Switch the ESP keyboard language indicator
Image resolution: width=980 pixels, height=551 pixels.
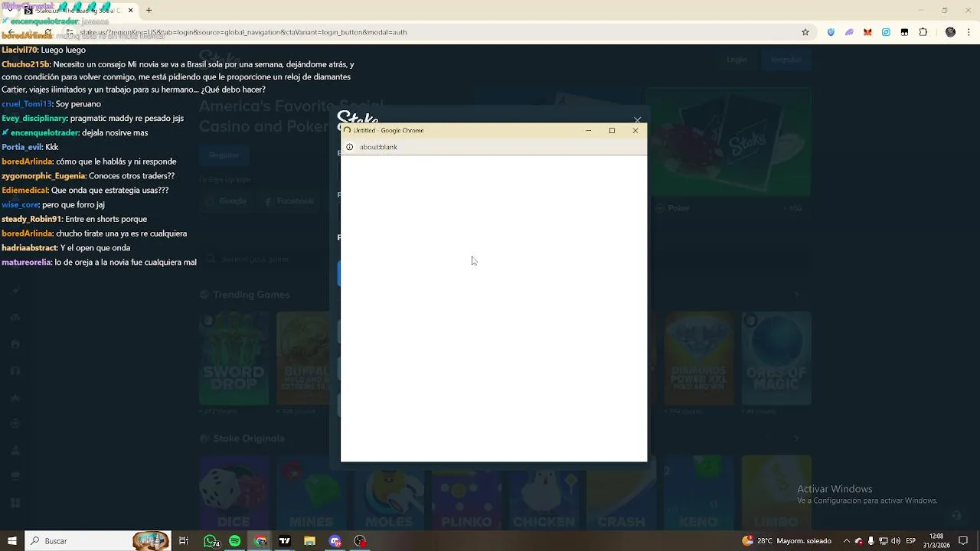tap(911, 541)
